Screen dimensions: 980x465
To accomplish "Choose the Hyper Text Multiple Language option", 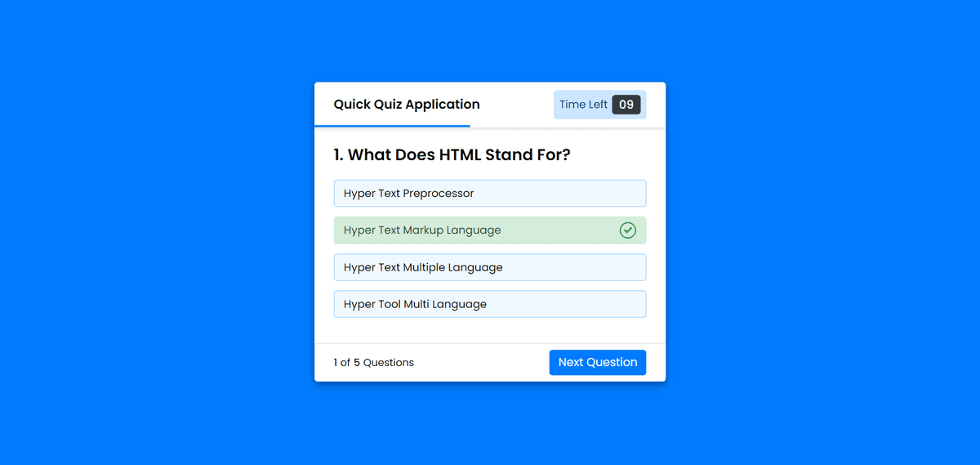I will click(490, 267).
